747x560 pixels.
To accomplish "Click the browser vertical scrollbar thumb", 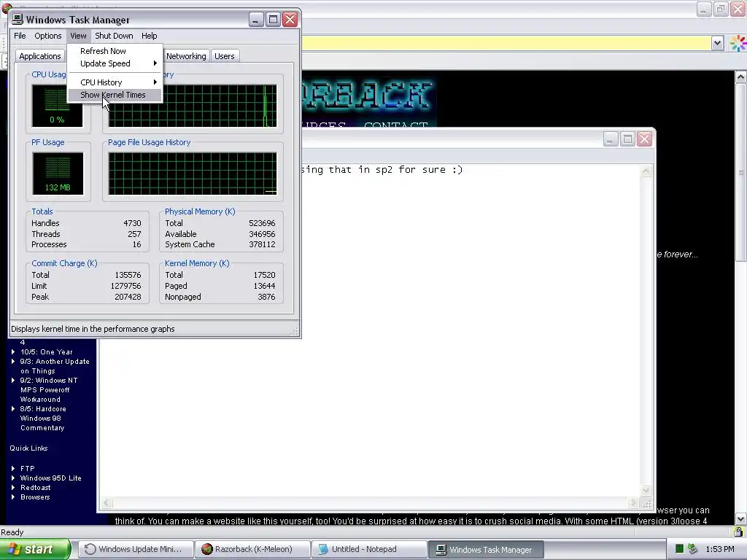I will 741,172.
